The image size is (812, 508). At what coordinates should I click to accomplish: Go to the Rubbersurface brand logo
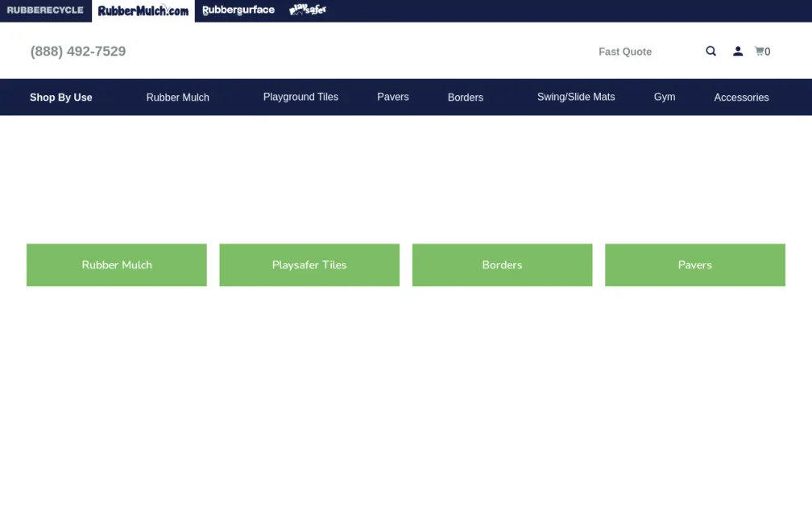tap(238, 10)
